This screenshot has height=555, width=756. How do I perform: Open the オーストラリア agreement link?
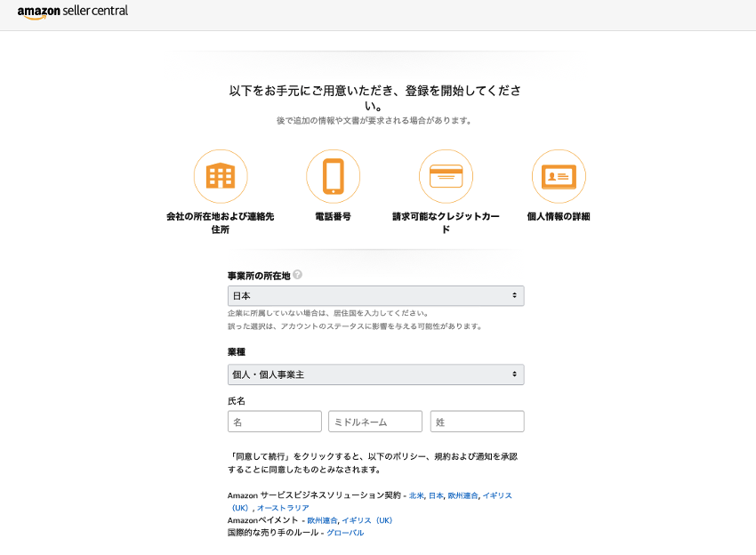(x=283, y=508)
